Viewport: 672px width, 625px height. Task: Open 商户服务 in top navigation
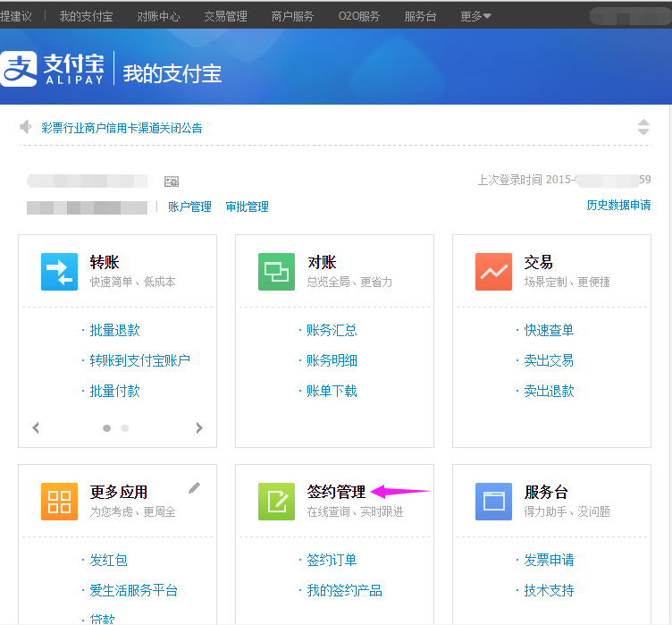292,16
